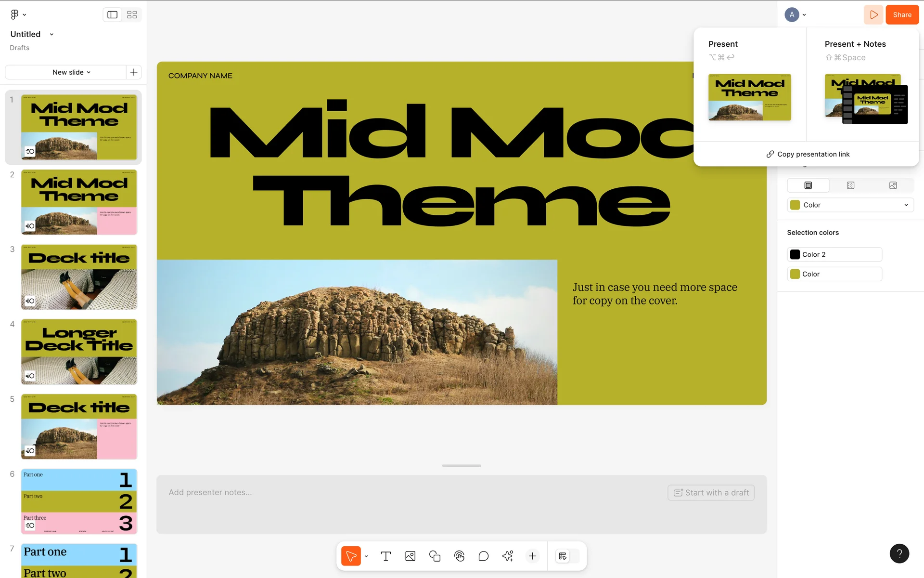The image size is (924, 578).
Task: Click the image insert tool
Action: click(x=410, y=556)
